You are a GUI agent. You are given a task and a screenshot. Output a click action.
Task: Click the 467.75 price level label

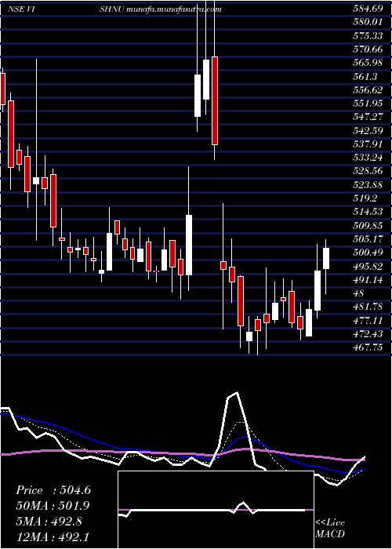(368, 347)
